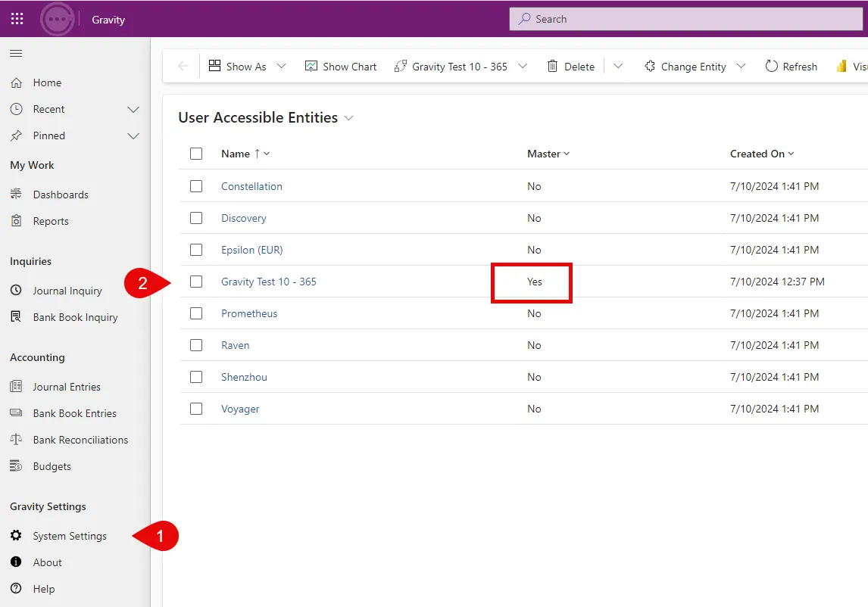The image size is (868, 607).
Task: Click the About info icon
Action: pos(16,562)
